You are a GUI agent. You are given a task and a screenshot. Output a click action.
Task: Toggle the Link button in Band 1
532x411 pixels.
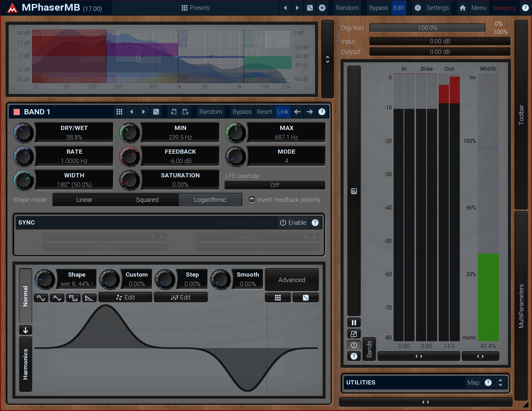[283, 112]
